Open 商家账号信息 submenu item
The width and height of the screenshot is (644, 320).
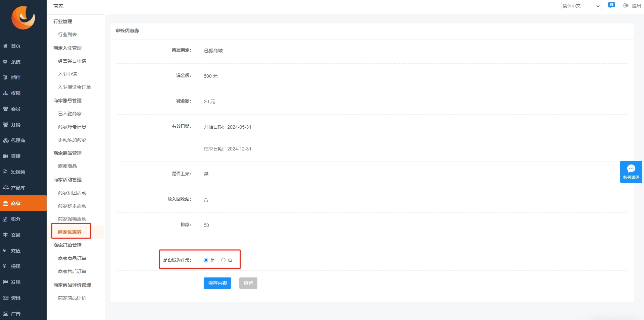tap(72, 127)
